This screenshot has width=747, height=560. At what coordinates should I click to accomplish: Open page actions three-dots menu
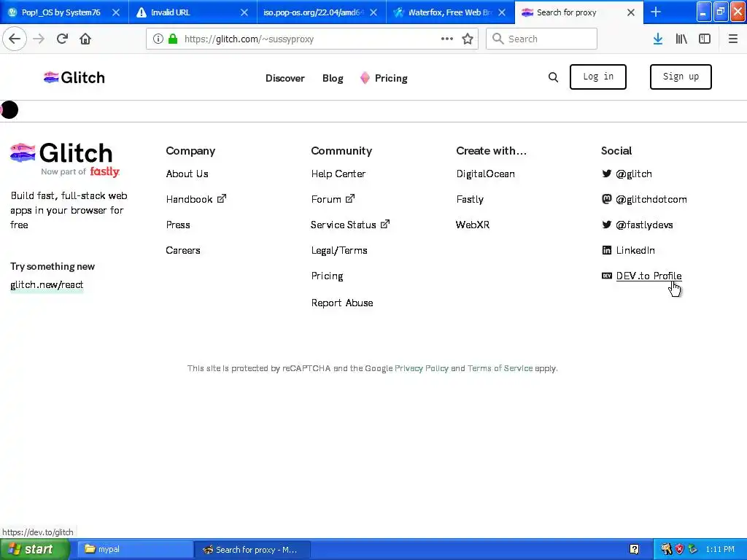click(x=447, y=39)
